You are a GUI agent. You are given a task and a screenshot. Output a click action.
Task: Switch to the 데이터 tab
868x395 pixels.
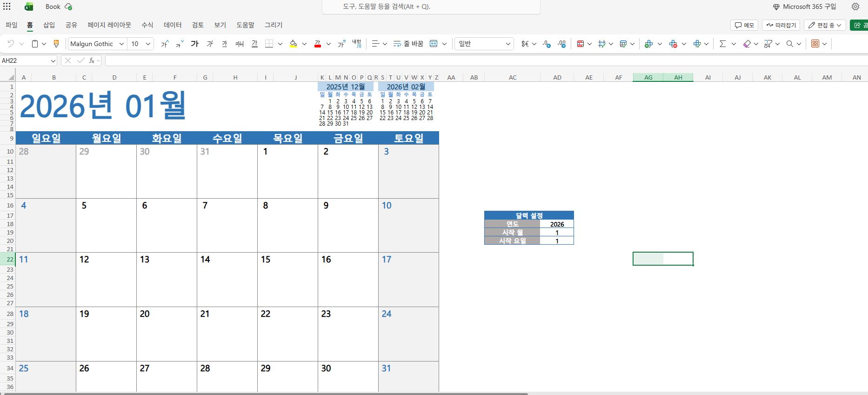click(x=173, y=25)
